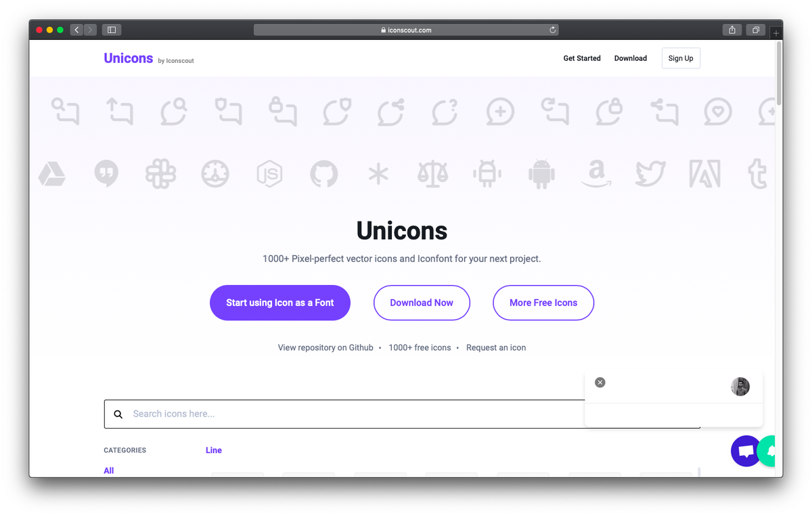Click the iconscout.com address bar
This screenshot has height=516, width=812.
[x=406, y=30]
